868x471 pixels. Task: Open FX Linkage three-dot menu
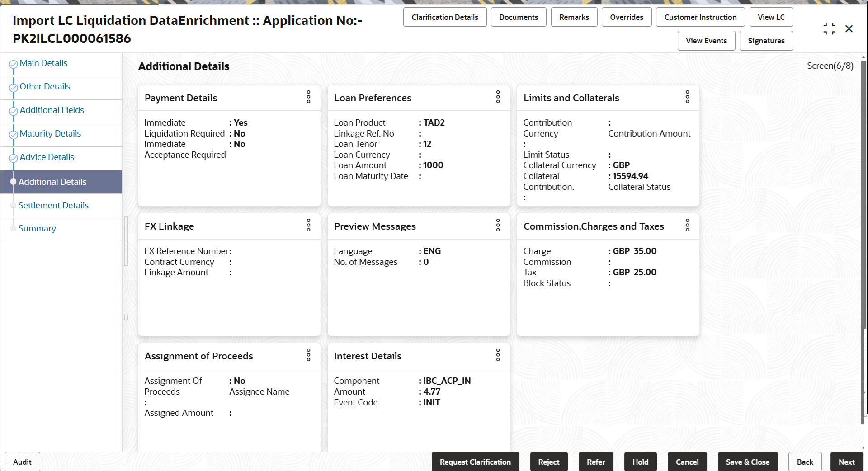(308, 225)
